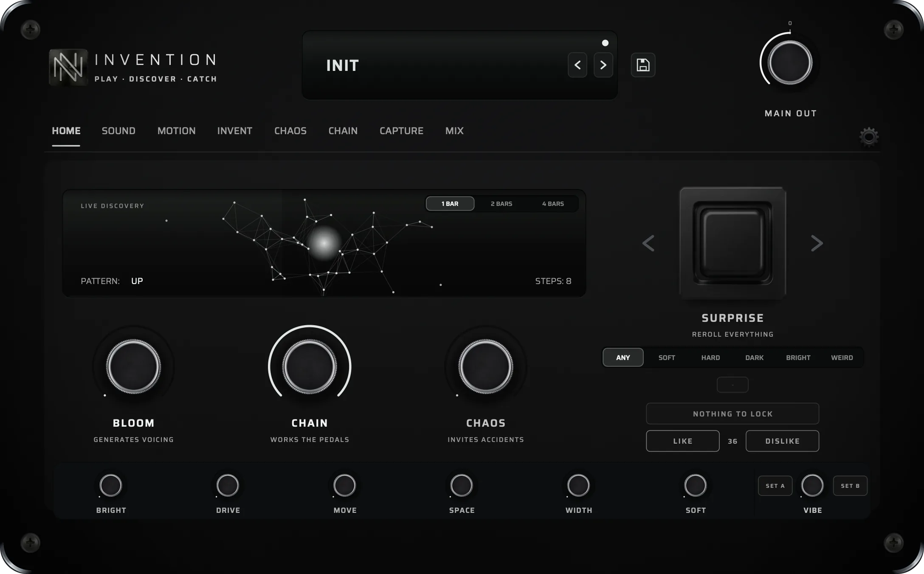Go to previous preset arrow
The height and width of the screenshot is (574, 924).
pyautogui.click(x=577, y=65)
